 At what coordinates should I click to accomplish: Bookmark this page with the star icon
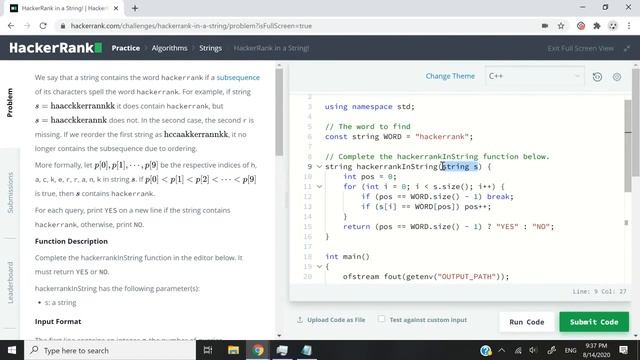[x=561, y=26]
